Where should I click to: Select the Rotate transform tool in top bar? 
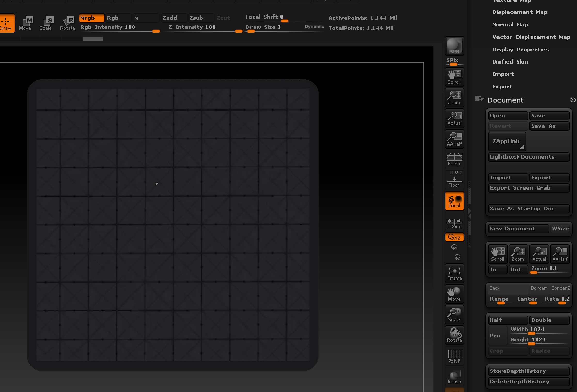tap(67, 23)
